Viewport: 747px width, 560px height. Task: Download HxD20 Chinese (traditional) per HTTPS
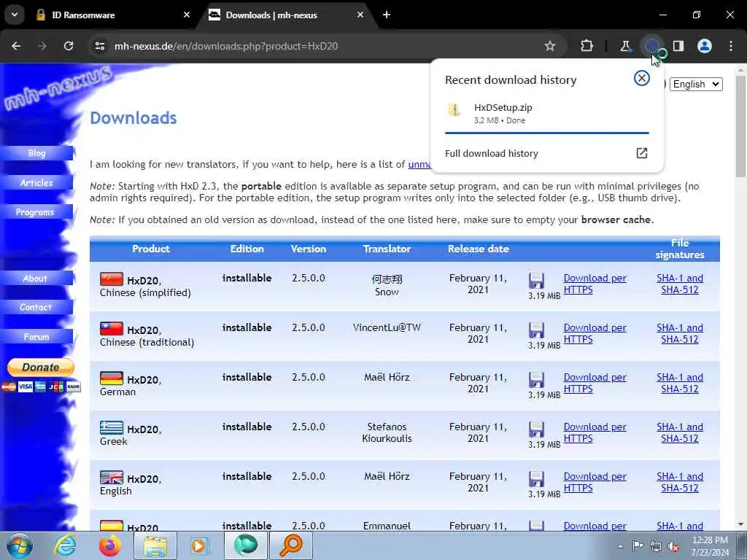point(595,333)
